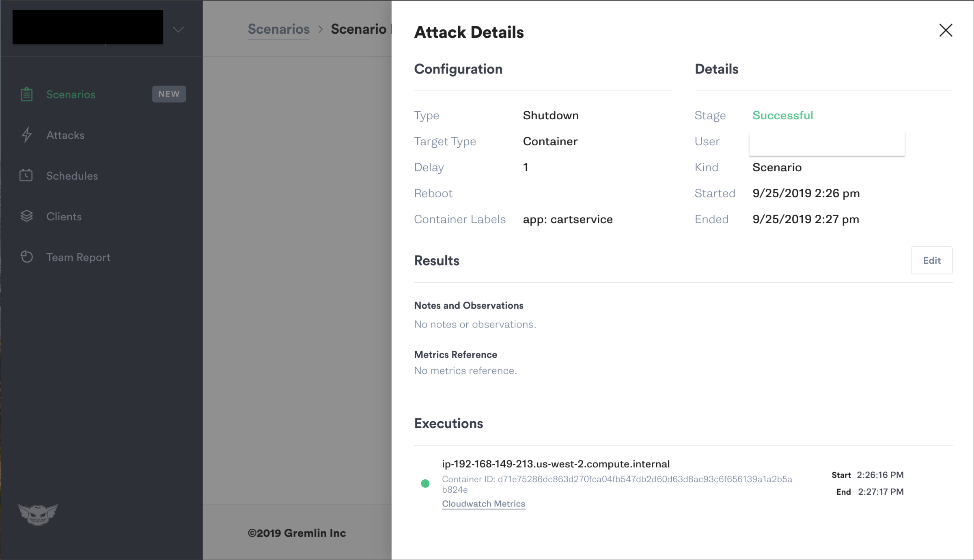Click the NEW badge beside Scenarios
The image size is (974, 560).
tap(169, 94)
